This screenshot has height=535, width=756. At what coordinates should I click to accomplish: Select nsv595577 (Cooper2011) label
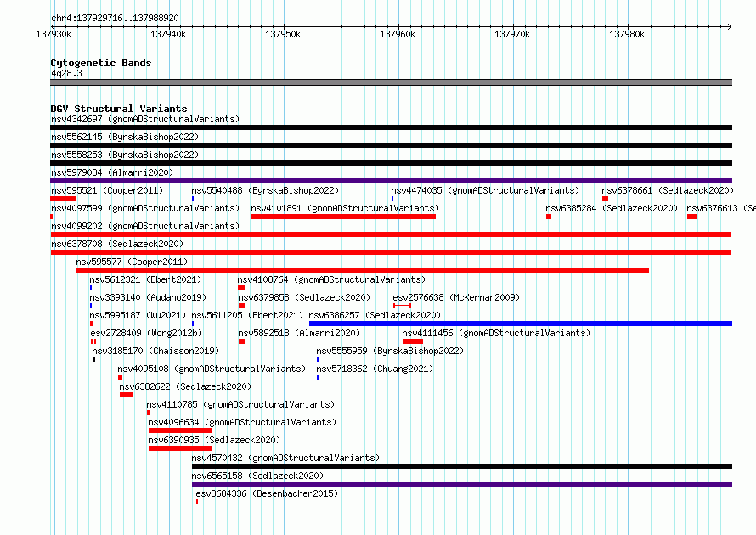click(132, 262)
